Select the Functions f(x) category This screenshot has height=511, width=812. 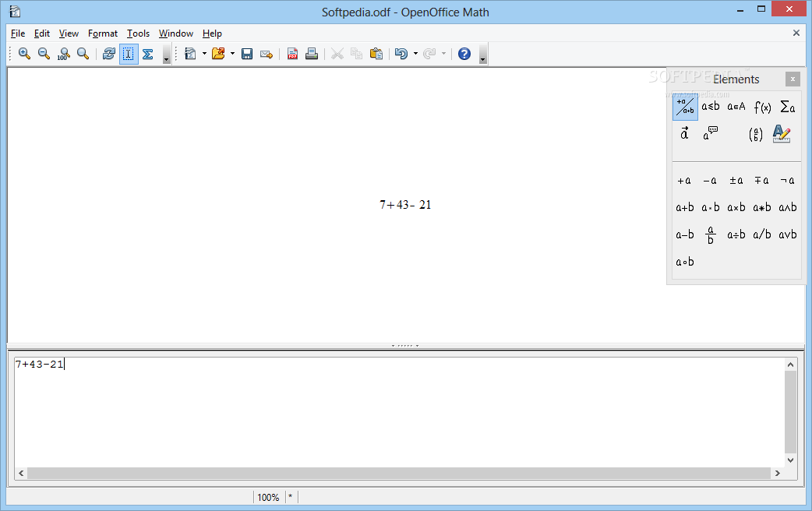762,107
